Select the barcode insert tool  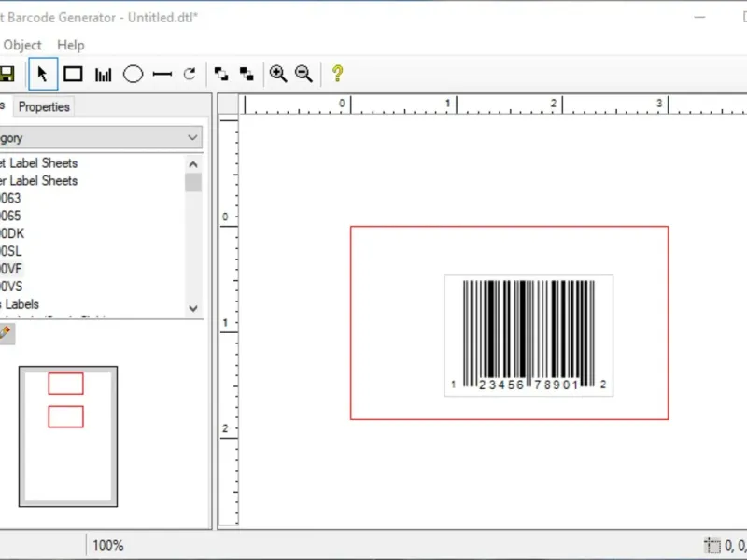[x=103, y=75]
